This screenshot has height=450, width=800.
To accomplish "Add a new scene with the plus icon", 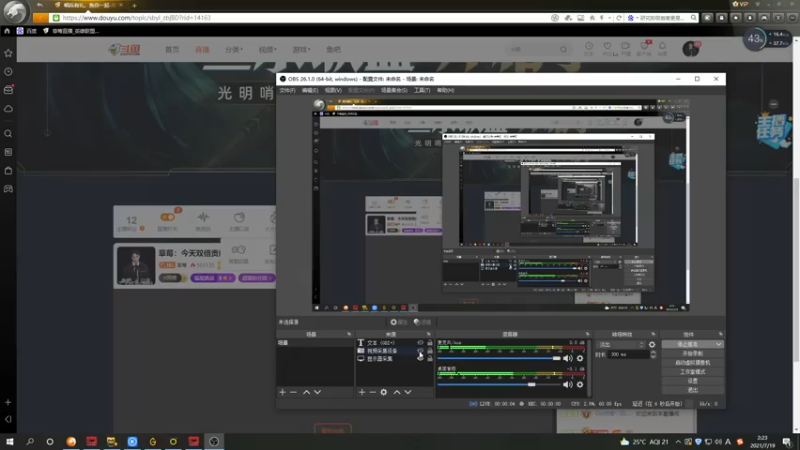I will pos(282,392).
